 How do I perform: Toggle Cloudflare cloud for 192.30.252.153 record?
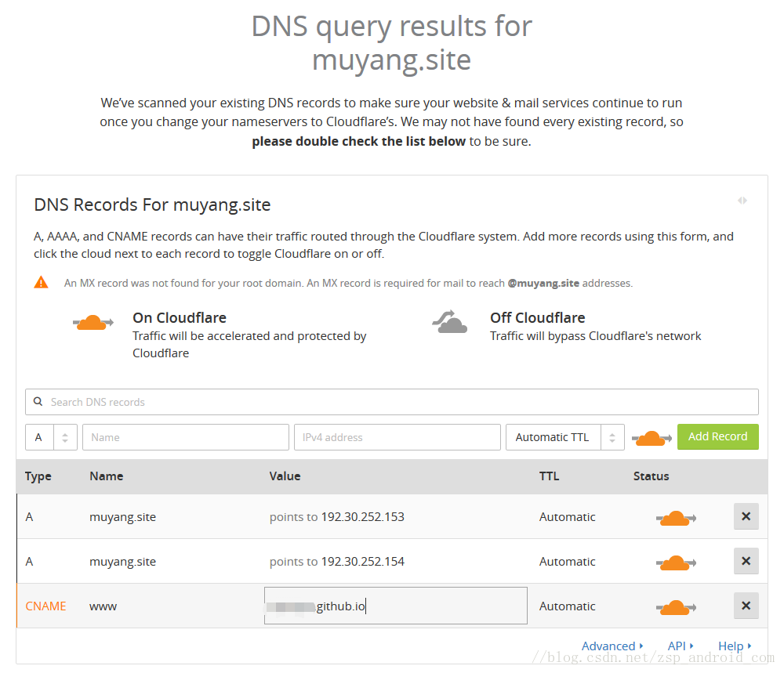tap(676, 518)
